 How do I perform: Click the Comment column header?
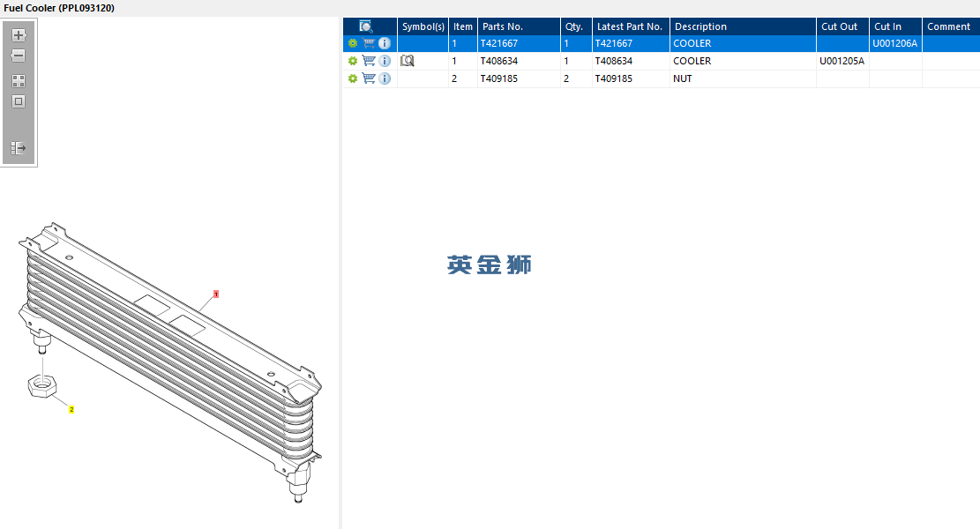pos(951,26)
